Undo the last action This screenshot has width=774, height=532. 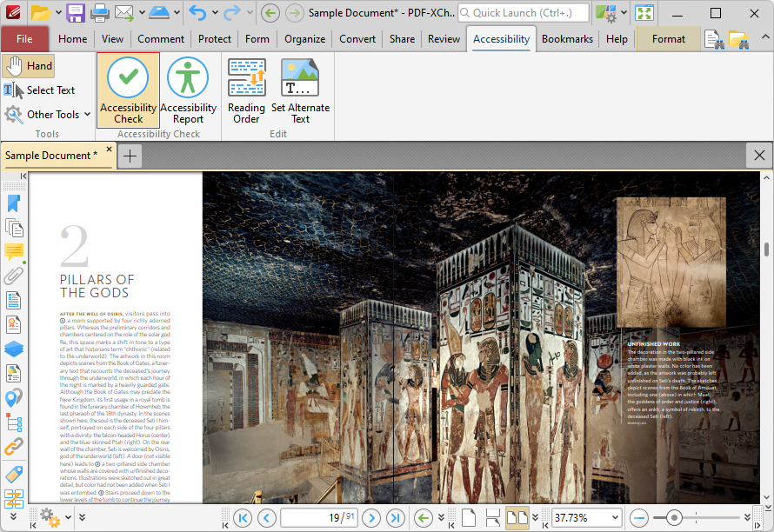tap(197, 13)
